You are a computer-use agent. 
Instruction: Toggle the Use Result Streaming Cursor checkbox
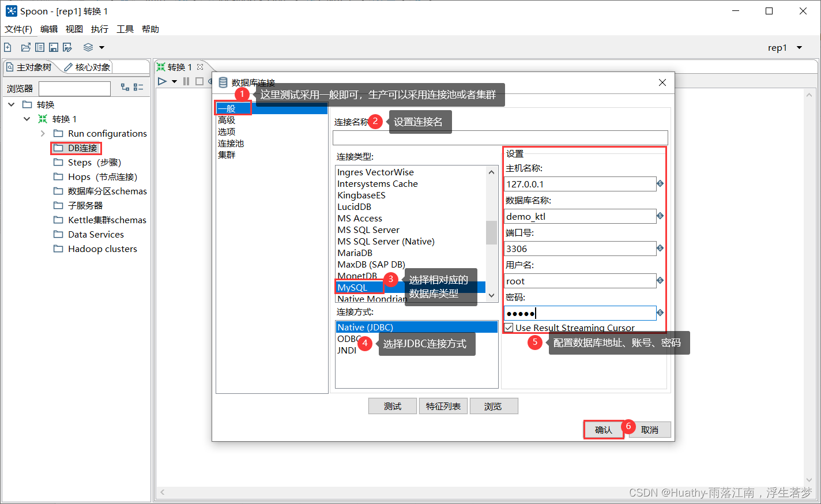coord(509,328)
